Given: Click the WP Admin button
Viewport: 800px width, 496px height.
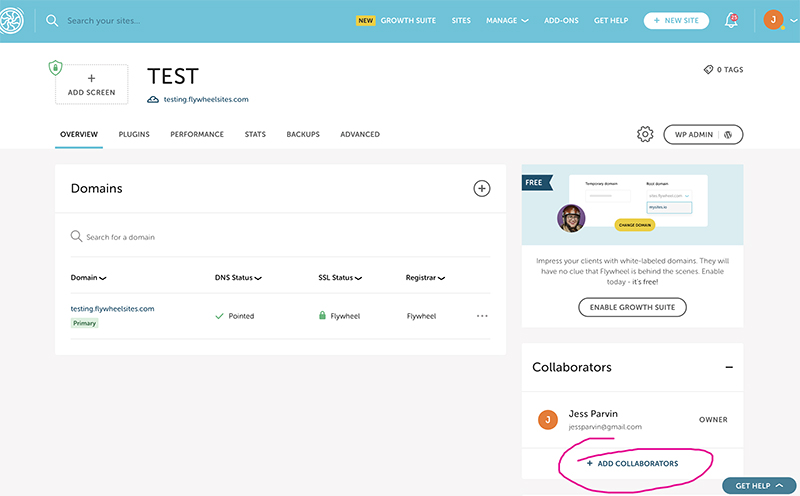Looking at the screenshot, I should 703,135.
